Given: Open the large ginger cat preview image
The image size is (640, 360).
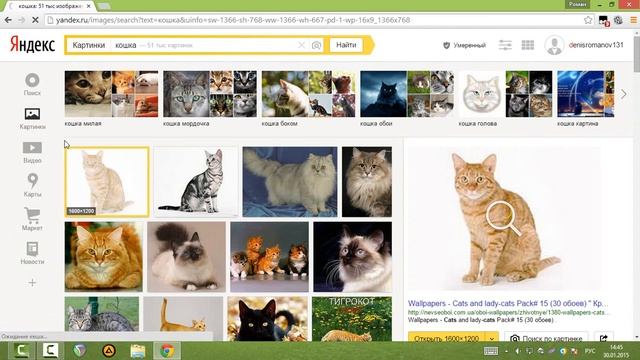Looking at the screenshot, I should 504,218.
